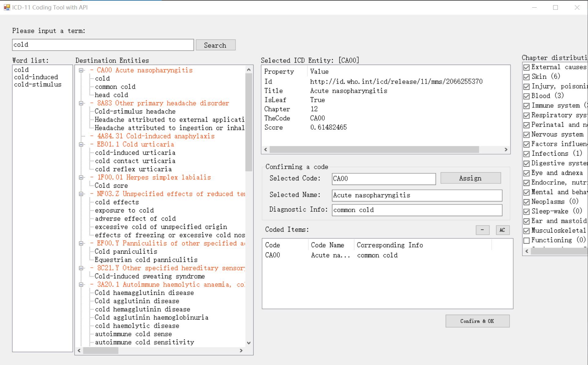Uncheck the Sleep-wake (0) checkbox

(x=527, y=211)
